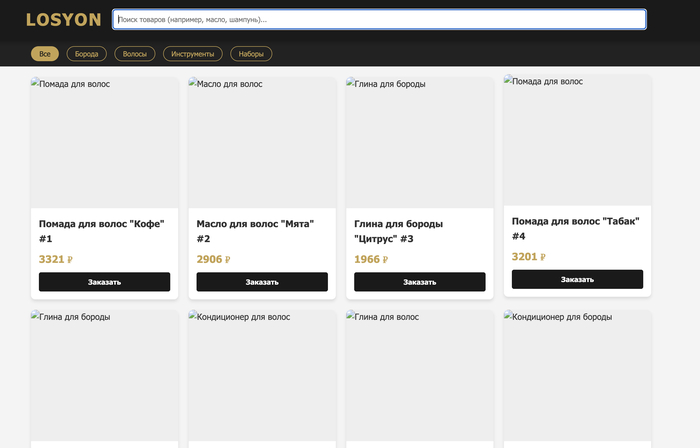Screen dimensions: 700x448
Task: Show the "Наборы" category
Action: point(251,54)
